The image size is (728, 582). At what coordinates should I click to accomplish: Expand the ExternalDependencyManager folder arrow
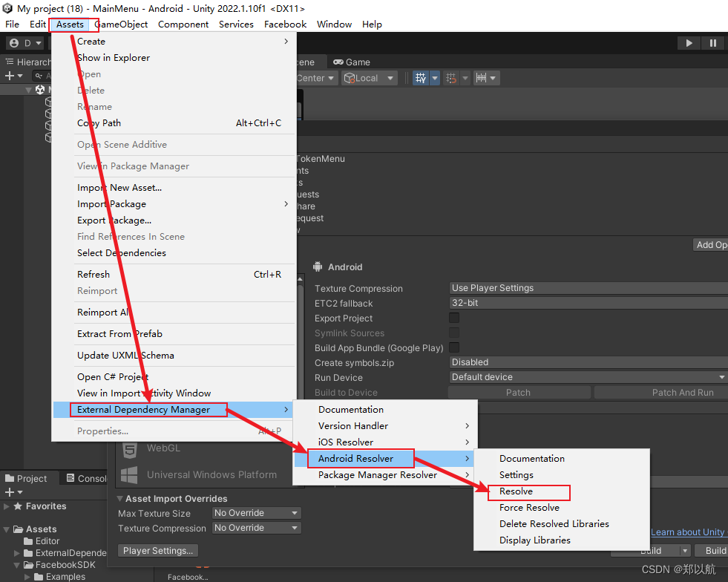(17, 553)
